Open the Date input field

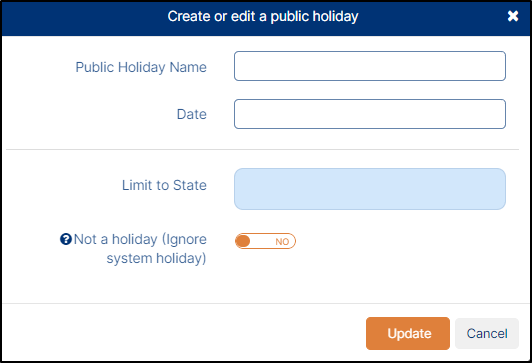coord(370,114)
